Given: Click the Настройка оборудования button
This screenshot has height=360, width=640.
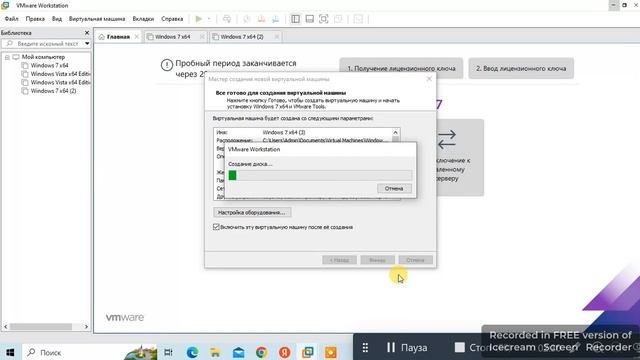Looking at the screenshot, I should point(252,212).
